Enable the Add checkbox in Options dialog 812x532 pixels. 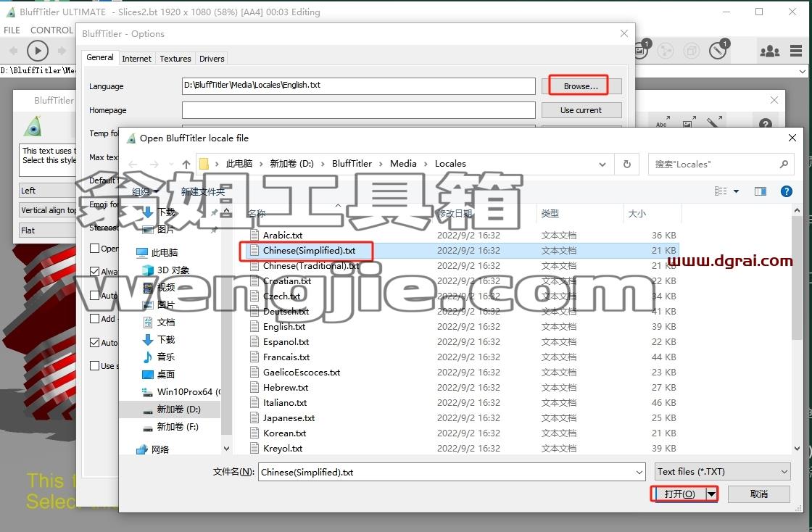point(95,318)
